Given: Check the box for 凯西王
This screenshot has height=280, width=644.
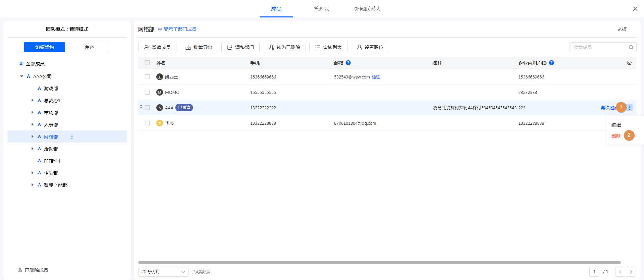Looking at the screenshot, I should (147, 77).
